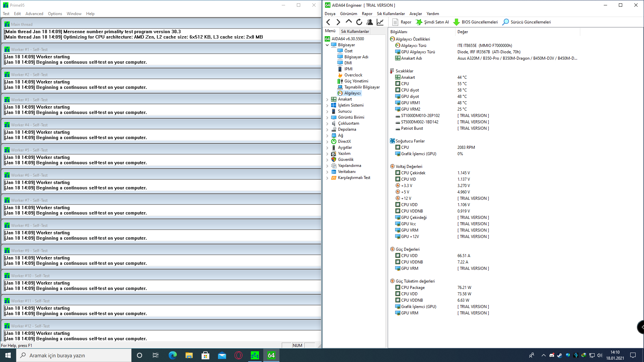
Task: Open the Opera browser taskbar icon
Action: point(238,355)
